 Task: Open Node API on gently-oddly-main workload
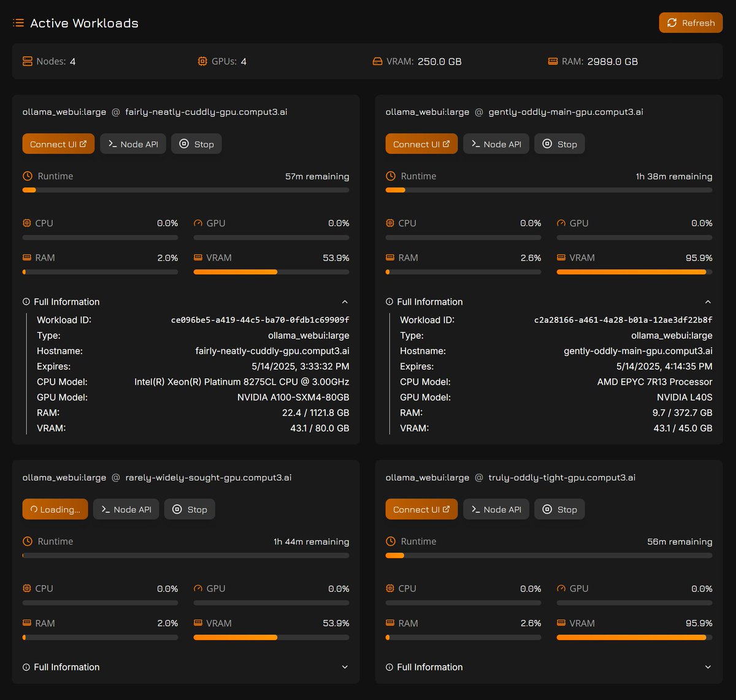pyautogui.click(x=496, y=144)
